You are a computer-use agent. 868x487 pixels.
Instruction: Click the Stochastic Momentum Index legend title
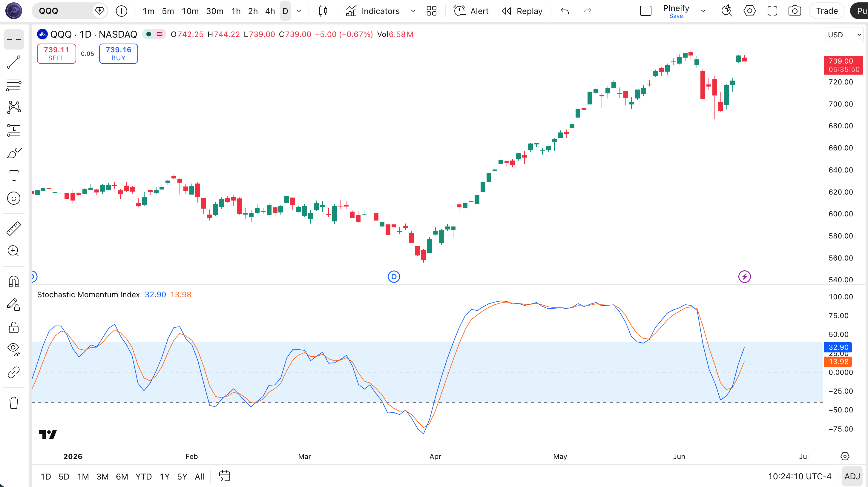point(88,295)
